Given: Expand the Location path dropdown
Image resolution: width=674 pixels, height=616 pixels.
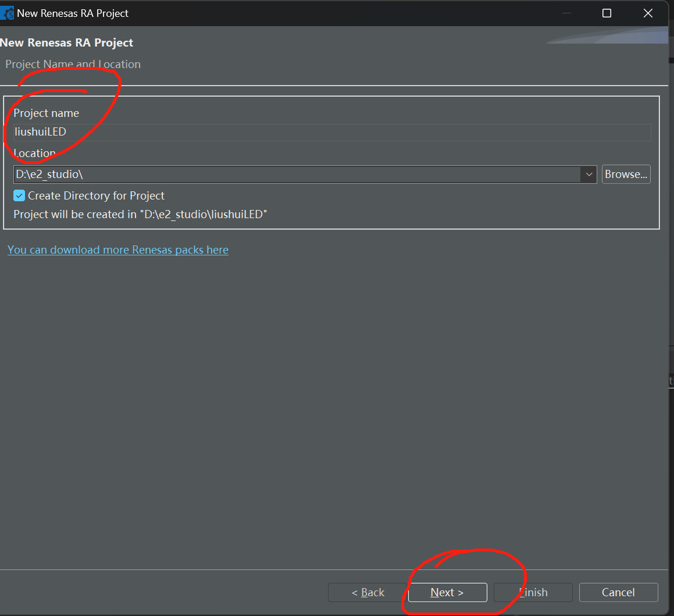Looking at the screenshot, I should pyautogui.click(x=589, y=175).
